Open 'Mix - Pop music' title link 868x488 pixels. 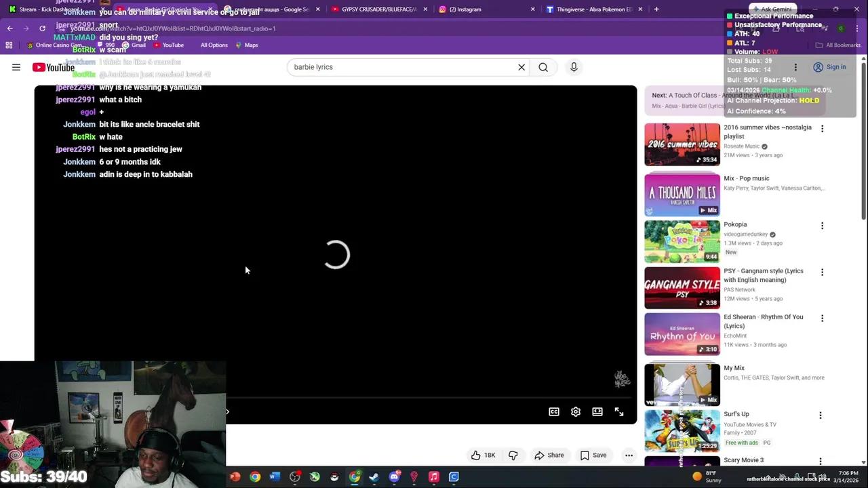point(746,178)
